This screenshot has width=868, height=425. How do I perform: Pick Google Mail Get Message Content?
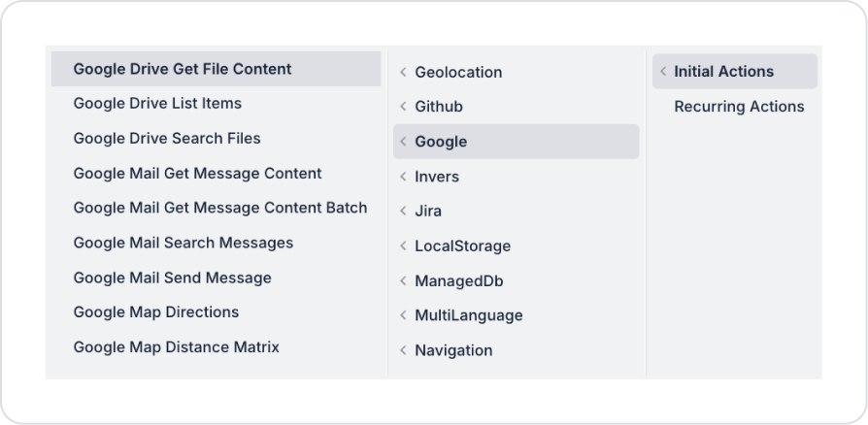click(197, 173)
